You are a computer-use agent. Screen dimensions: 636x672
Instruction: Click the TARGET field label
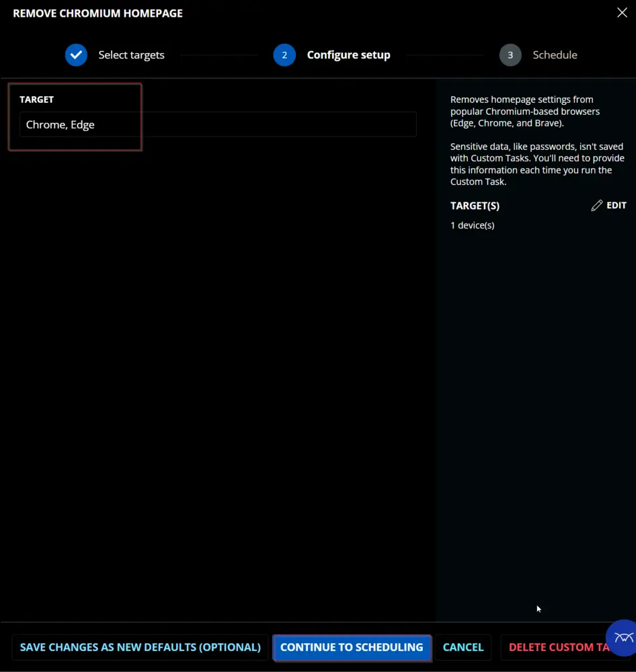(x=36, y=99)
